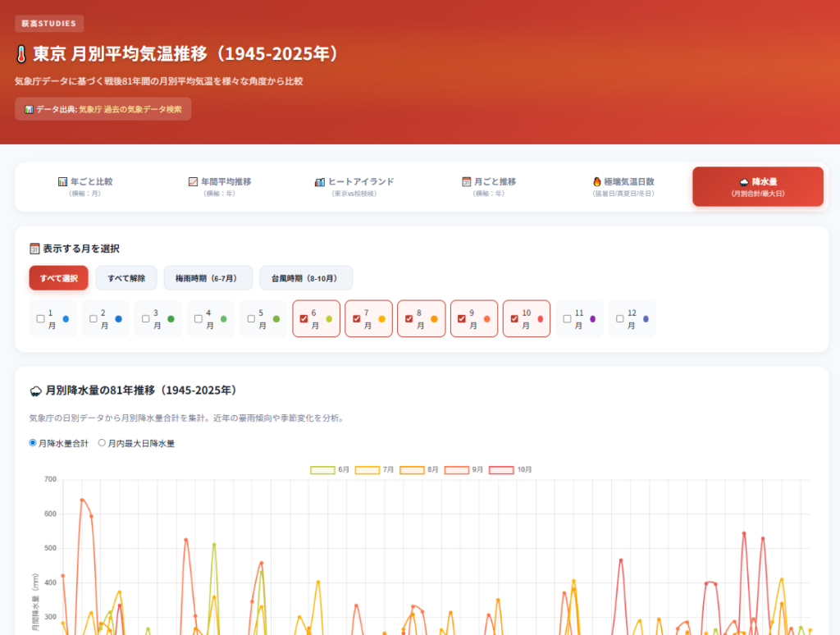Apply the 梅雨時期（6-7月）preset
This screenshot has width=840, height=635.
pos(208,278)
